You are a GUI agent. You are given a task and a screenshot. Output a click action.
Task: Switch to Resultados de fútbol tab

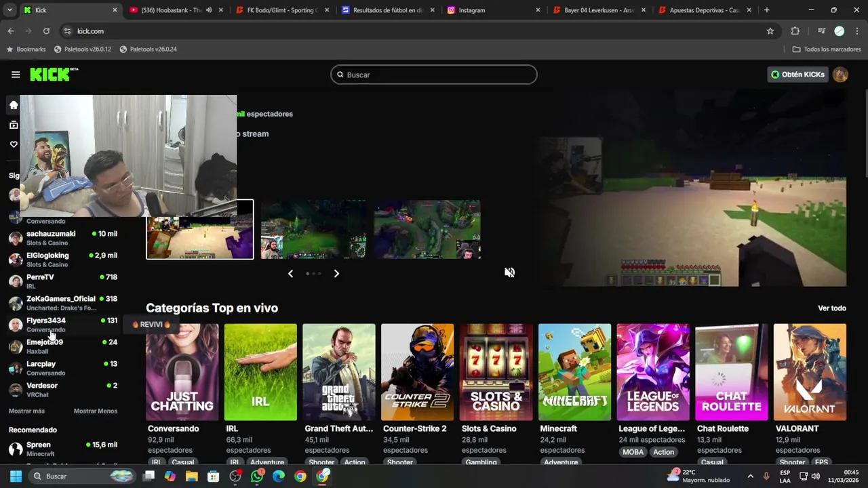(x=388, y=10)
